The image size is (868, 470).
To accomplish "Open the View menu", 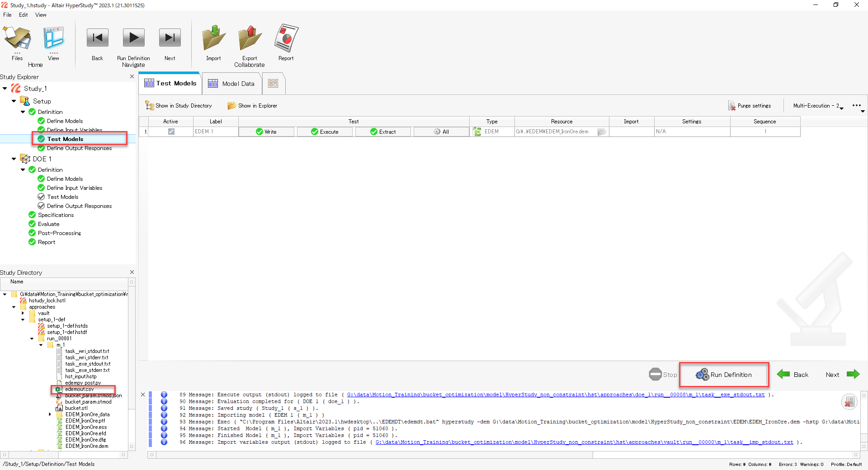I will pyautogui.click(x=41, y=15).
